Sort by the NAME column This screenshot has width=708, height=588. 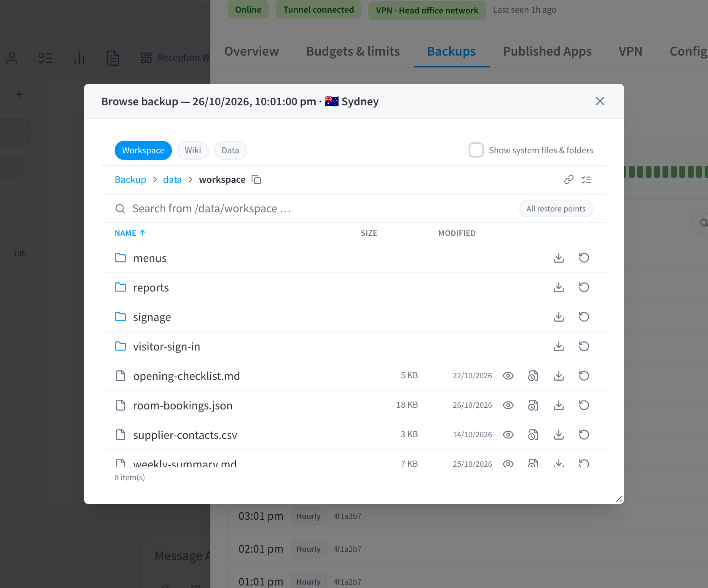[130, 233]
